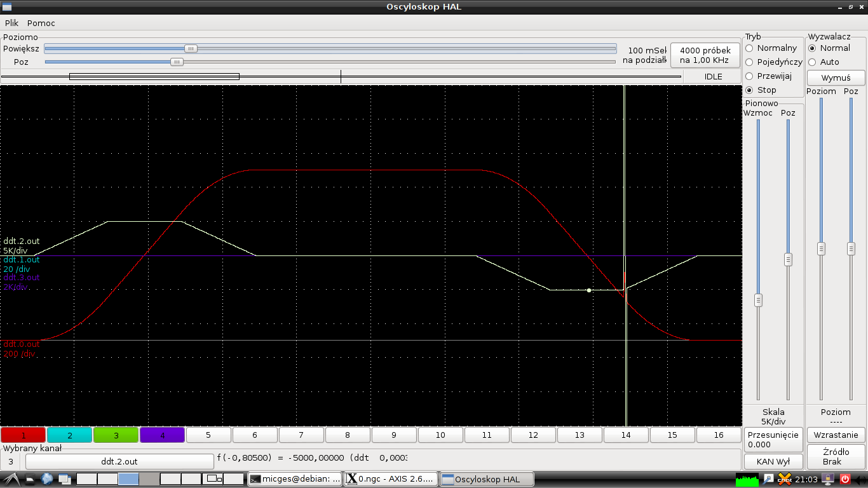Click the trigger Poz position slider
The height and width of the screenshot is (488, 868).
[851, 248]
